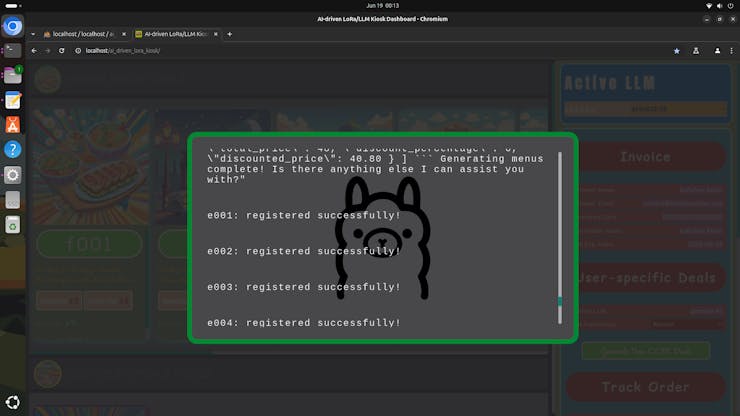
Task: Click the first red tag under f001
Action: (x=59, y=300)
